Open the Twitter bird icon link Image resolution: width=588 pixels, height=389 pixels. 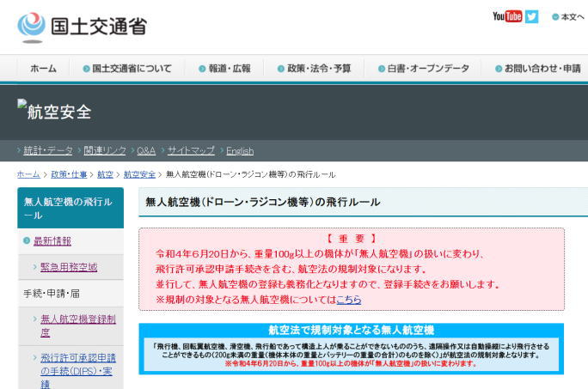pos(531,16)
